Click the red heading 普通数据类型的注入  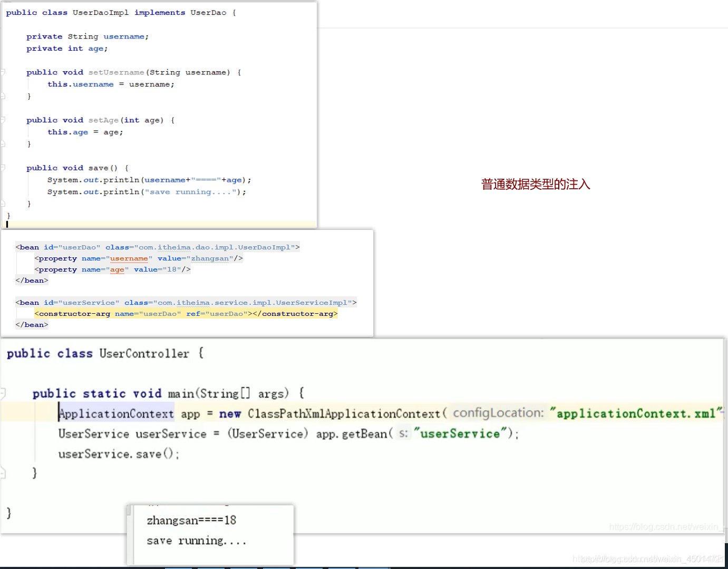[536, 184]
